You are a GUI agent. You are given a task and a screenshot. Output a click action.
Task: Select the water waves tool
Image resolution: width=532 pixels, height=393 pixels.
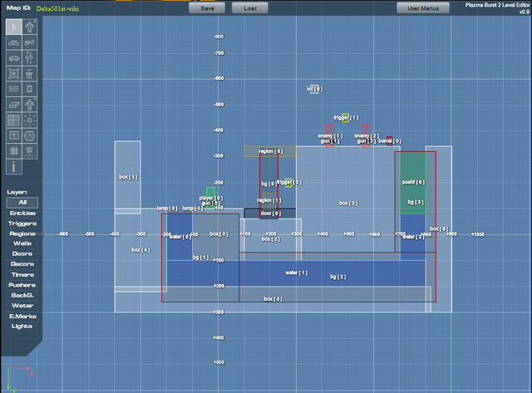point(14,89)
